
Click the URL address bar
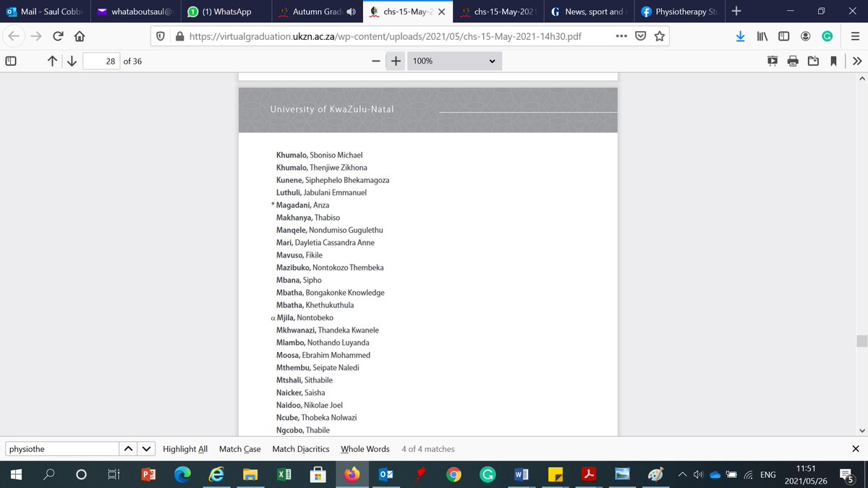[x=383, y=37]
